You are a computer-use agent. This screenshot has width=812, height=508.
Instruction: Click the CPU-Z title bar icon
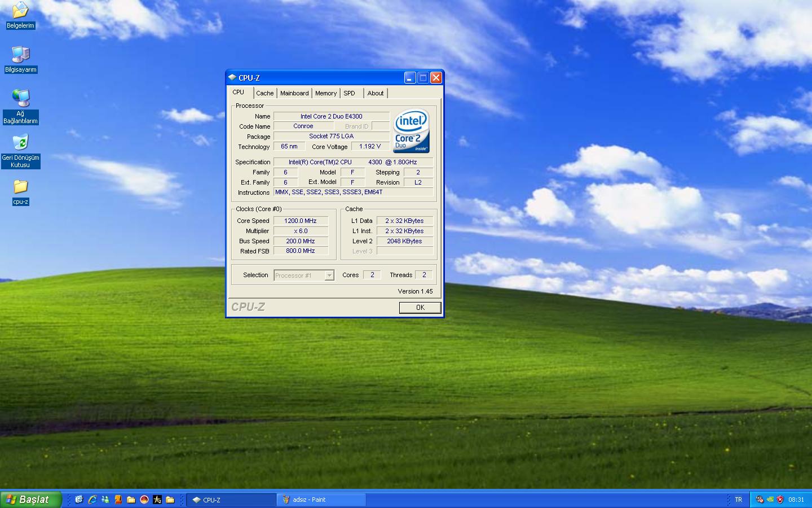[232, 77]
